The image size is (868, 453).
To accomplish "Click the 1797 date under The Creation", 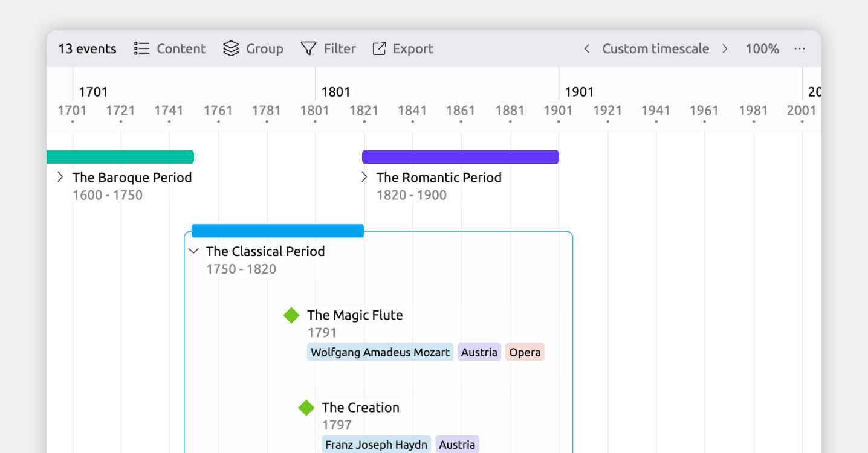I will coord(337,425).
